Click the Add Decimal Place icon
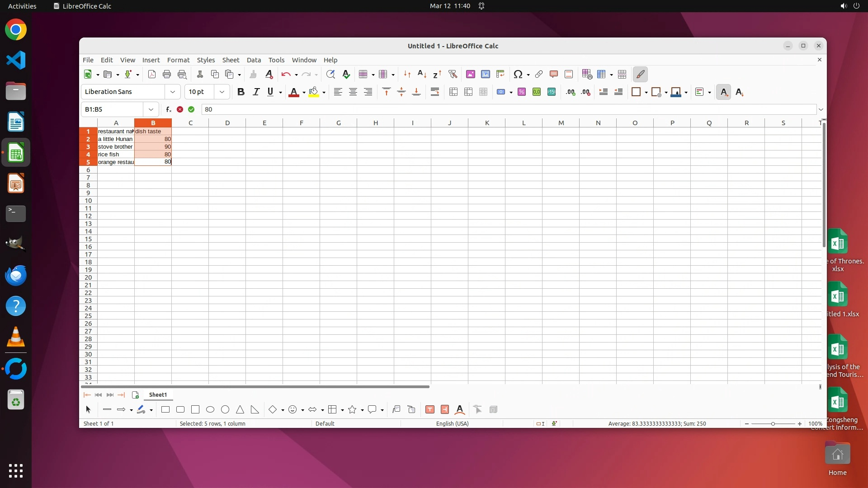 point(571,92)
